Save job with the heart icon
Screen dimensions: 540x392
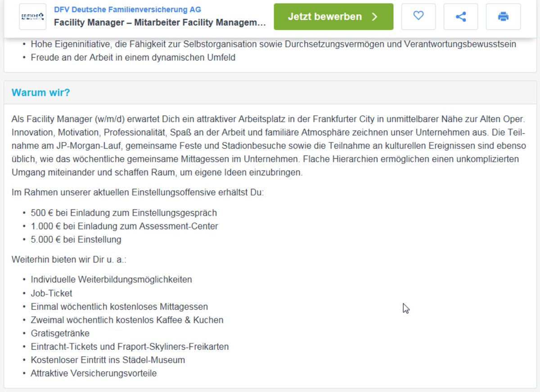pyautogui.click(x=418, y=17)
